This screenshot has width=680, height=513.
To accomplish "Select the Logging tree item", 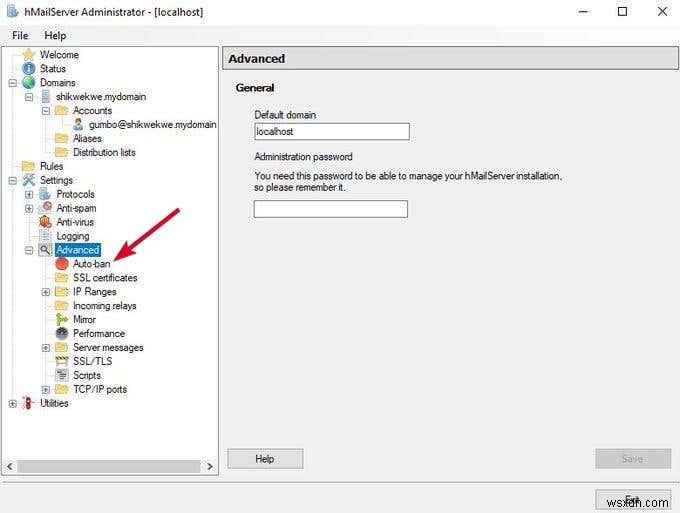I will click(x=73, y=236).
